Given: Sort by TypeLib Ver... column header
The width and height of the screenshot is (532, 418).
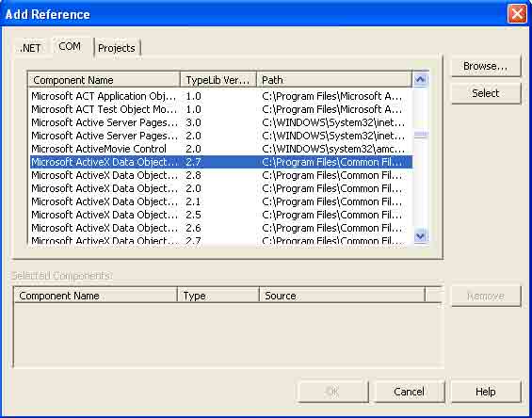Looking at the screenshot, I should (x=218, y=80).
